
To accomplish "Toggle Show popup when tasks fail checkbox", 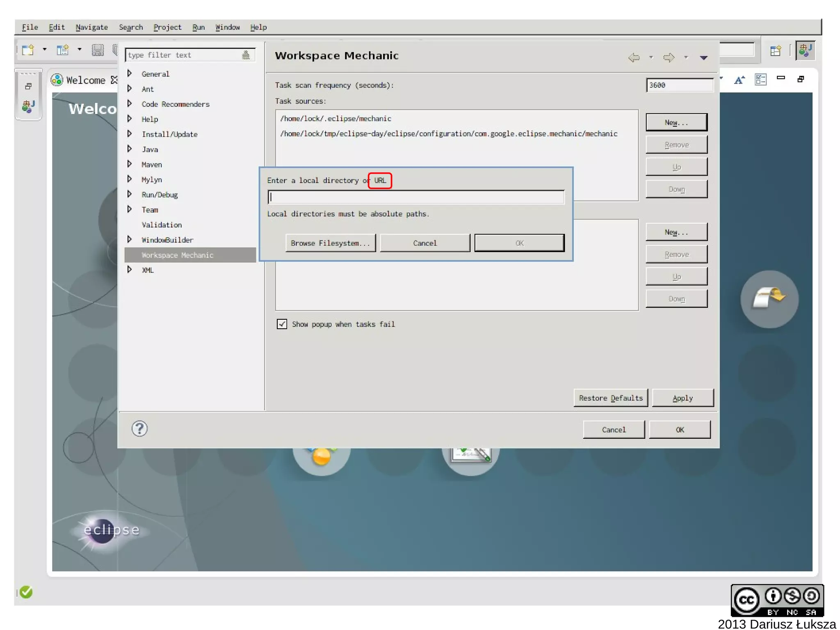I will click(282, 324).
